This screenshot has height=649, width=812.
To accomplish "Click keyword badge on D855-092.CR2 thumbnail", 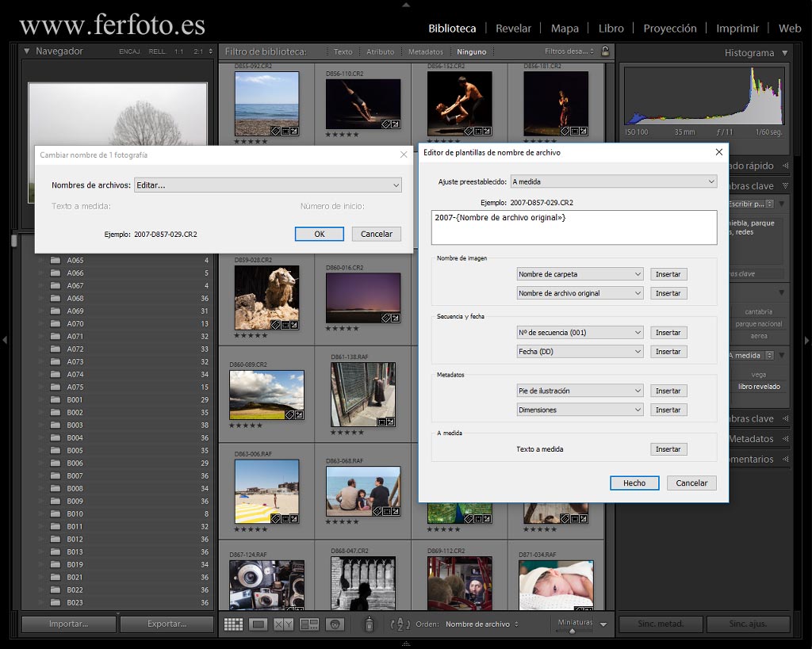I will (275, 131).
